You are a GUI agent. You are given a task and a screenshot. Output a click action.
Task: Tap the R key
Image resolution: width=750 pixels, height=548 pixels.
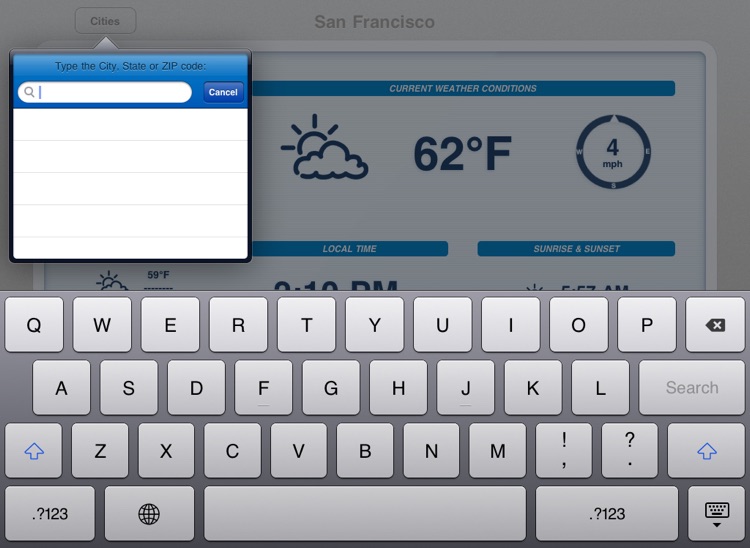(238, 325)
